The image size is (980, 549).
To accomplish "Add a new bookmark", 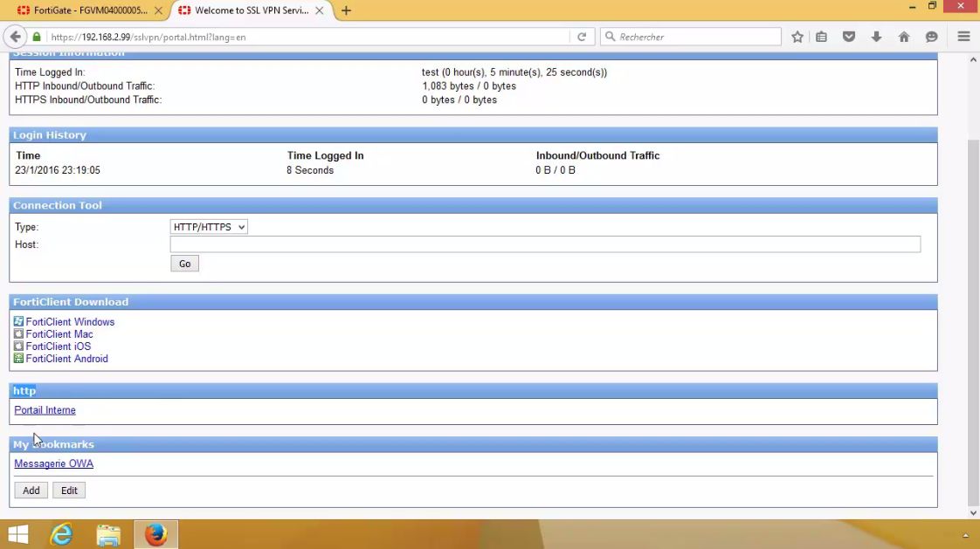I will tap(31, 491).
